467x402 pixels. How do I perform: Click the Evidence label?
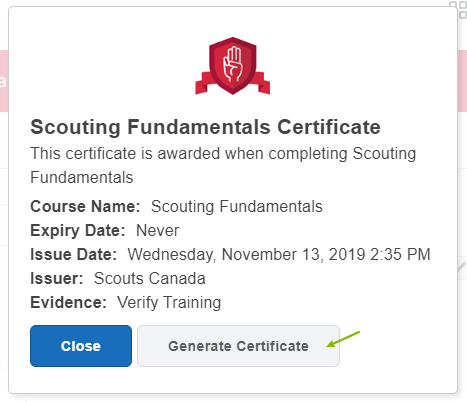(68, 302)
